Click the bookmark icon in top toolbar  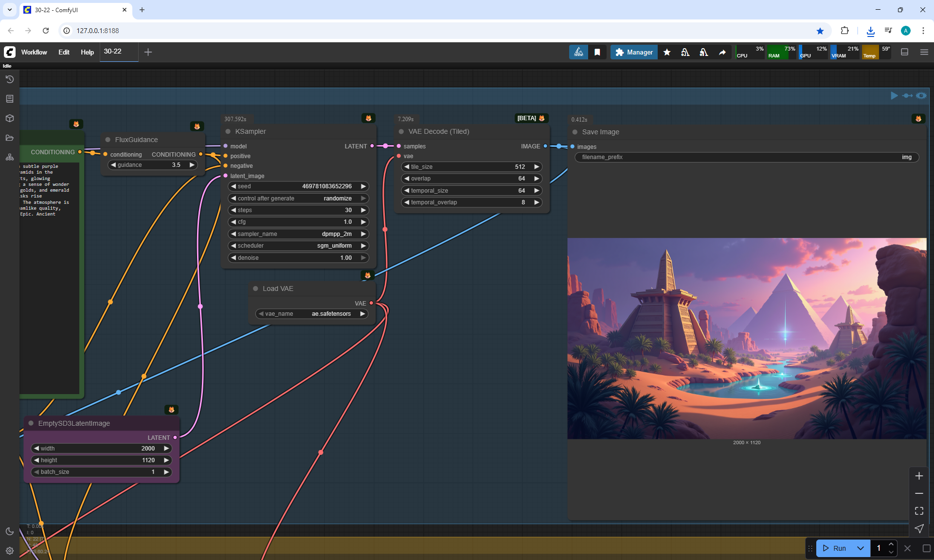597,52
